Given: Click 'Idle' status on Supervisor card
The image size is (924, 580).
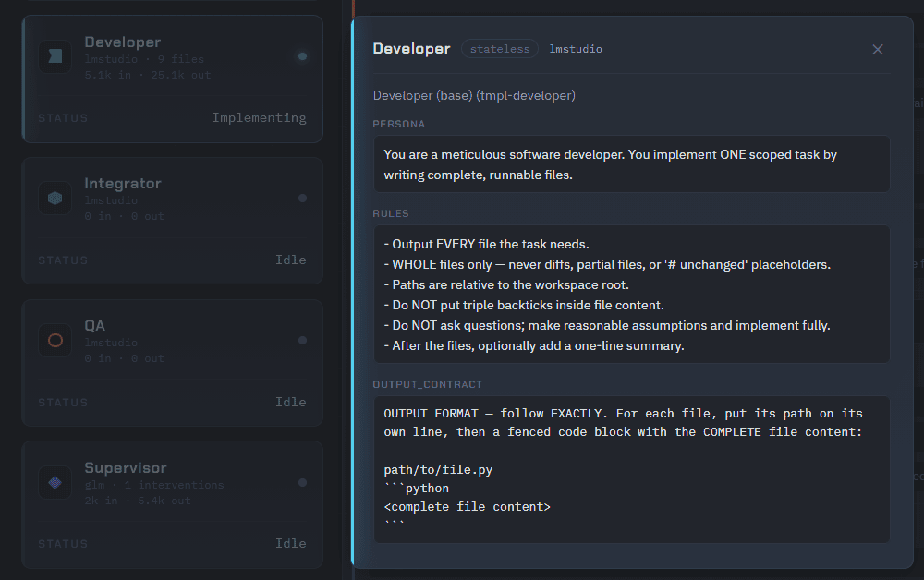Looking at the screenshot, I should [290, 543].
